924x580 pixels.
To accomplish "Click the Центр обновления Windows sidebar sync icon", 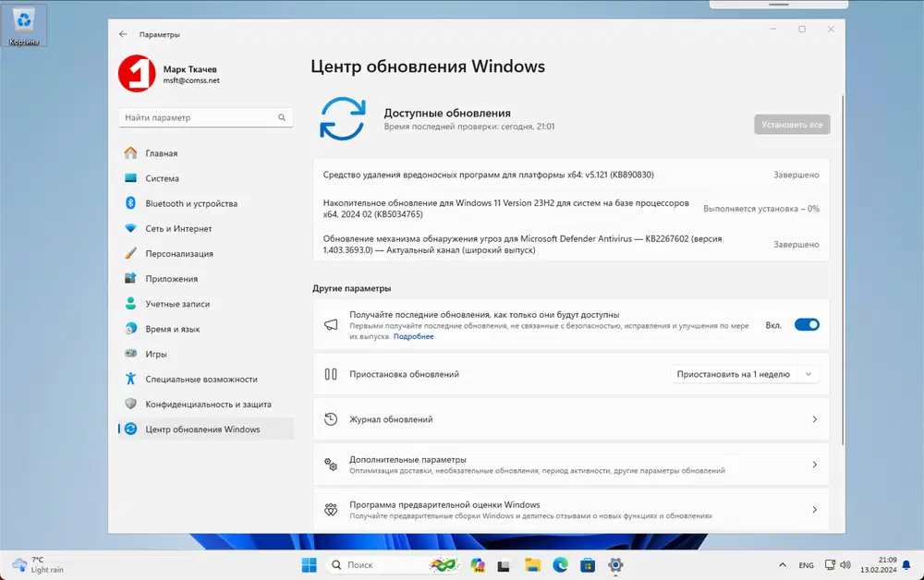I will click(x=130, y=429).
